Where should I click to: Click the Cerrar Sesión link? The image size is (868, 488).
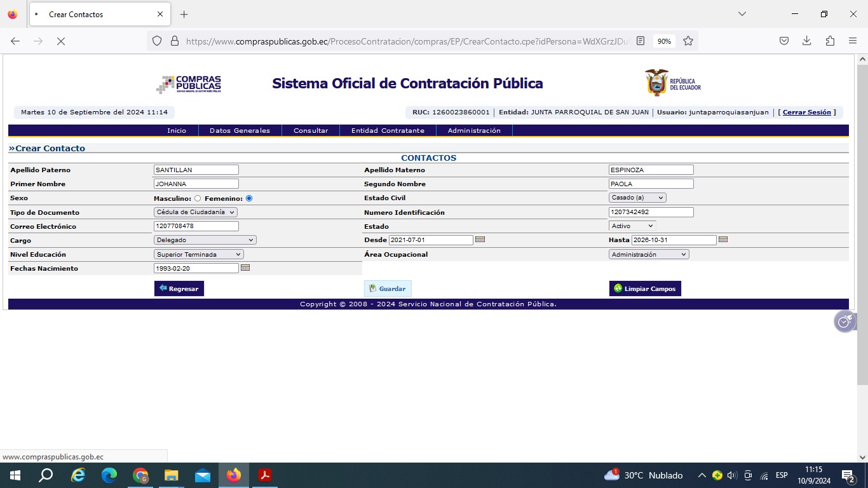[806, 112]
